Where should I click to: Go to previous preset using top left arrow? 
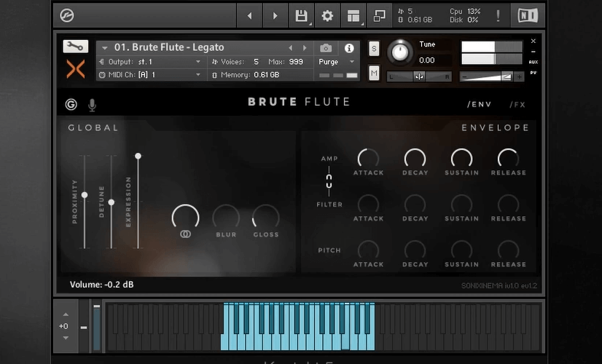(249, 16)
